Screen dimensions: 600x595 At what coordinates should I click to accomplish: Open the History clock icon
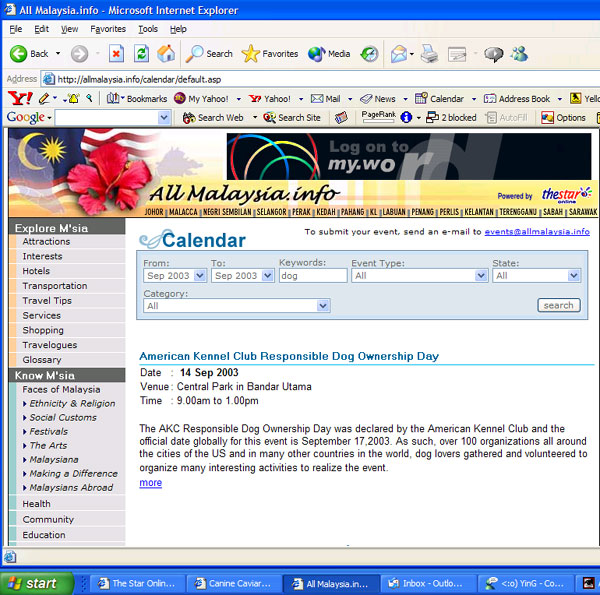[369, 54]
